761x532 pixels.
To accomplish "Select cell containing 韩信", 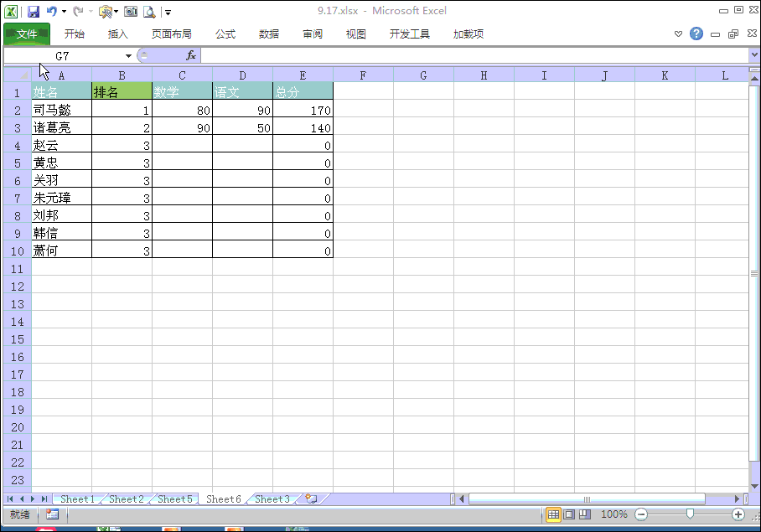I will pyautogui.click(x=62, y=233).
